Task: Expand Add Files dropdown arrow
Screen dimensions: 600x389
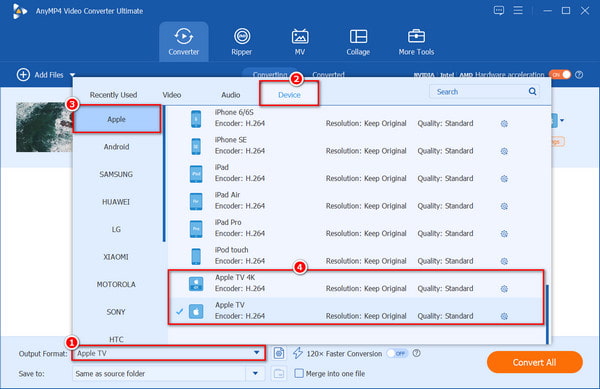Action: (72, 75)
